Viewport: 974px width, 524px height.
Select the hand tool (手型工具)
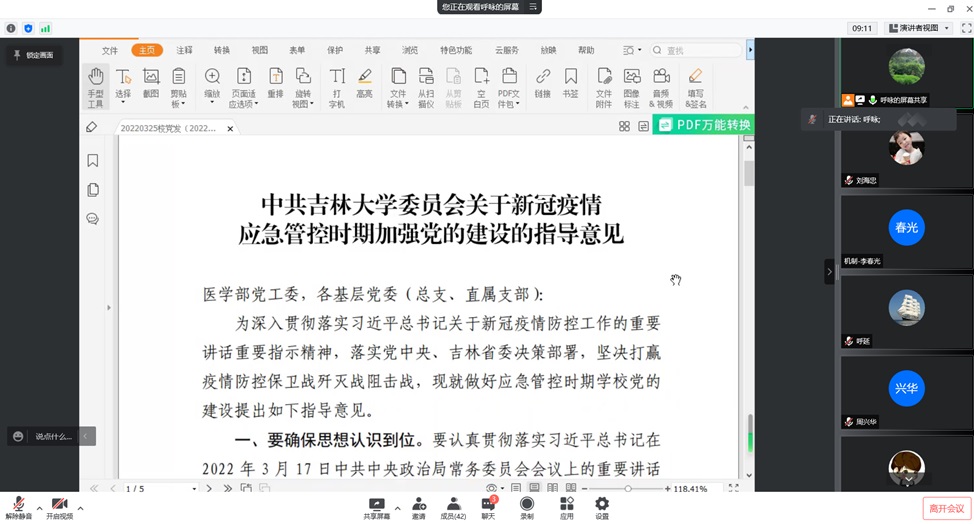(95, 86)
